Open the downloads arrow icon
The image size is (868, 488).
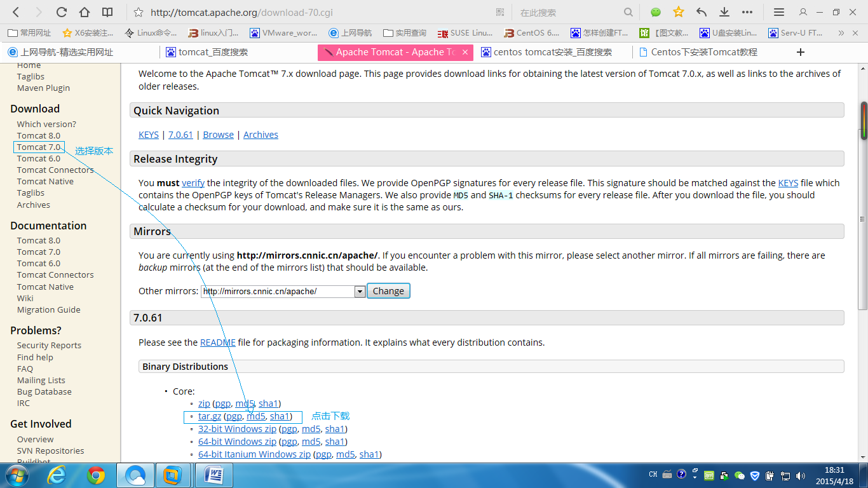click(x=724, y=12)
